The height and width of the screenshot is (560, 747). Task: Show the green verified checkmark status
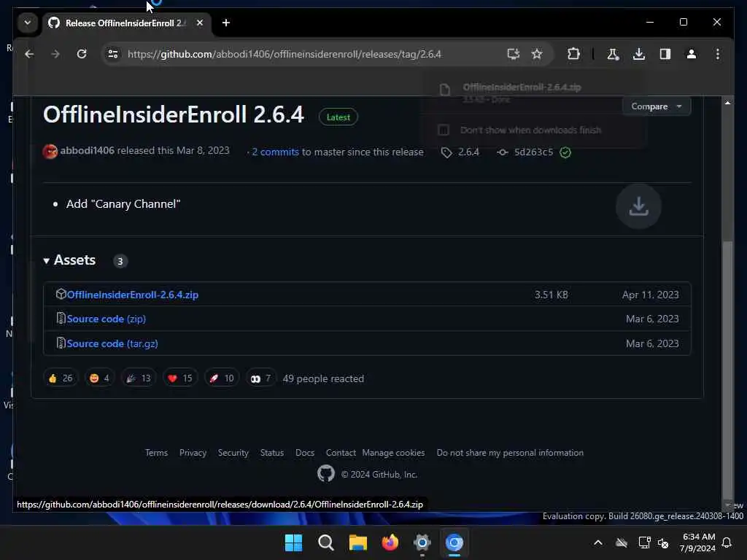tap(565, 152)
